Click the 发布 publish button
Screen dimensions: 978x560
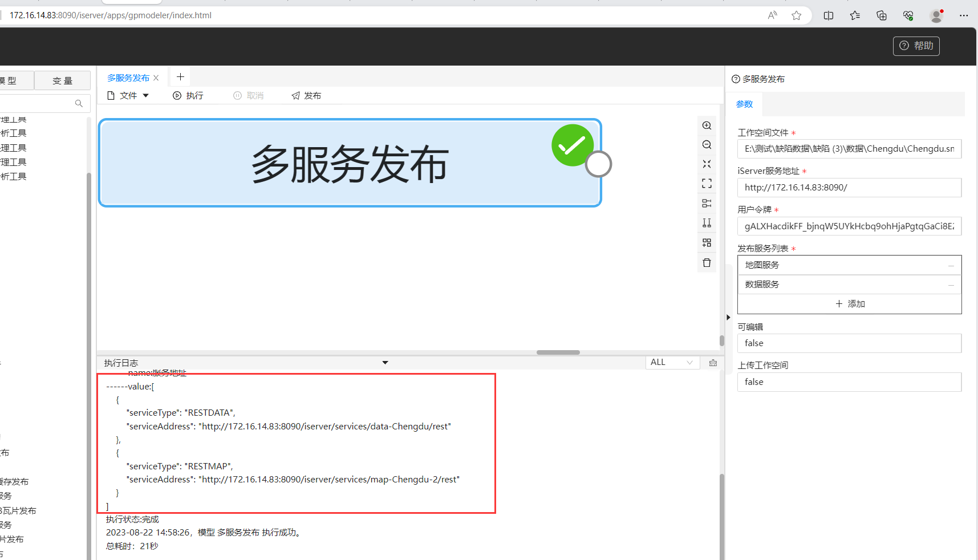tap(306, 96)
